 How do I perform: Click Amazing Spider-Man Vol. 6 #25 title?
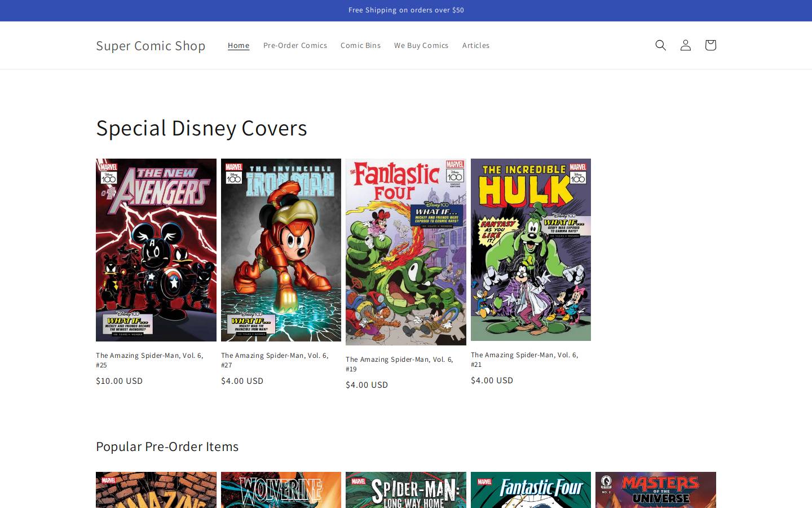click(149, 360)
